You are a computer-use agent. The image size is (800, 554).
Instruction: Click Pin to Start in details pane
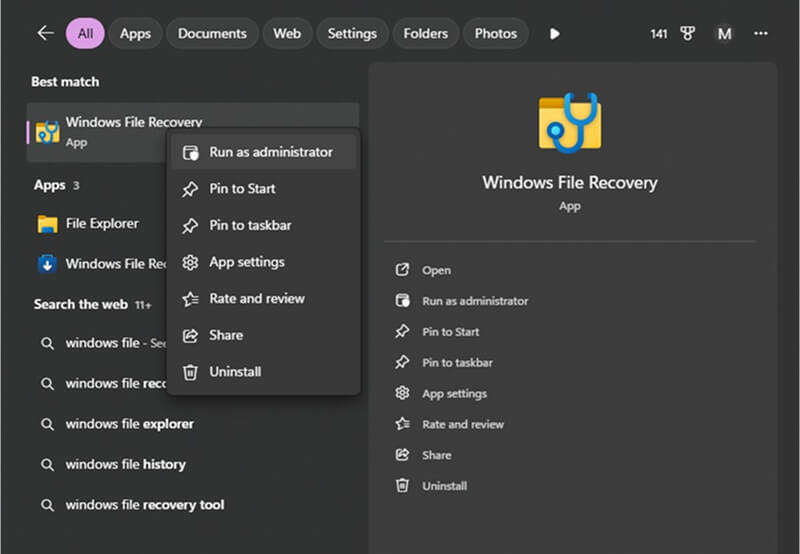point(437,332)
